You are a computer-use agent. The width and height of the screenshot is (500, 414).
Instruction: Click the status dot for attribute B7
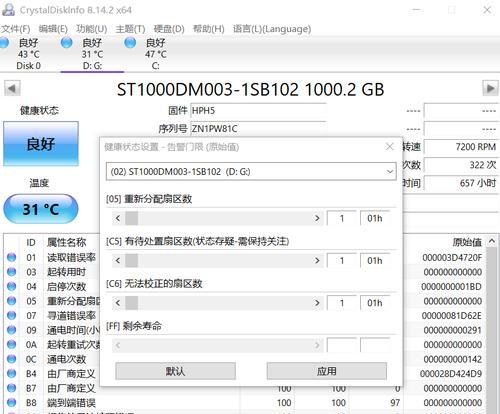click(x=11, y=388)
